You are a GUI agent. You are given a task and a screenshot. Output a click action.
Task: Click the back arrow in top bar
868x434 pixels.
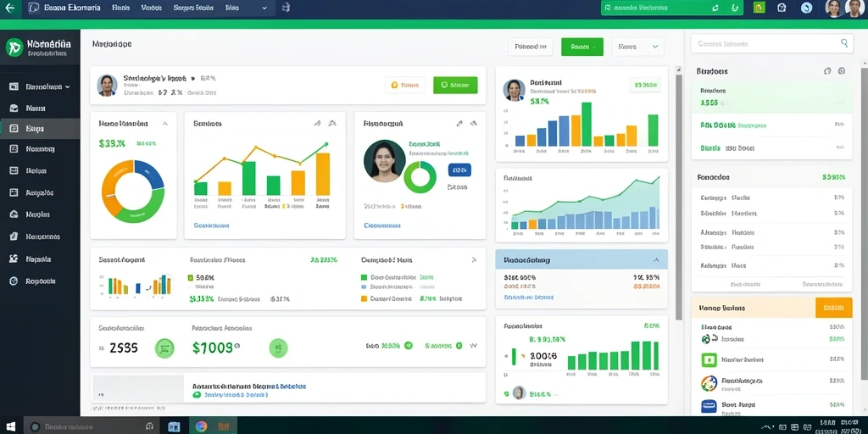click(x=9, y=8)
